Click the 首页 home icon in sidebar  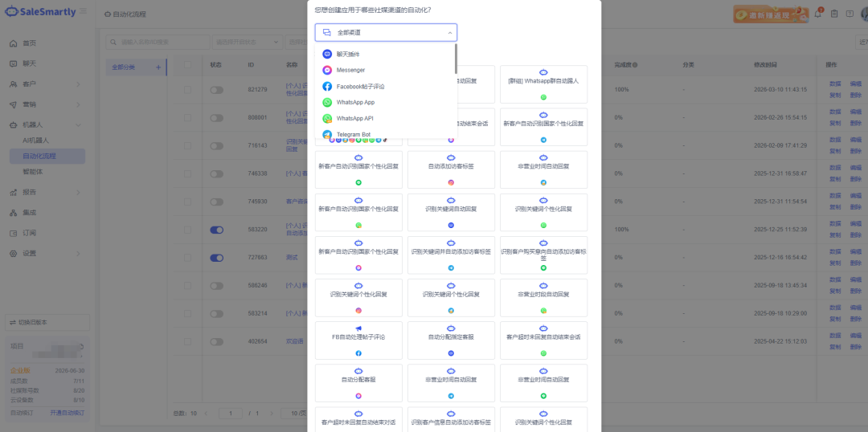[14, 43]
